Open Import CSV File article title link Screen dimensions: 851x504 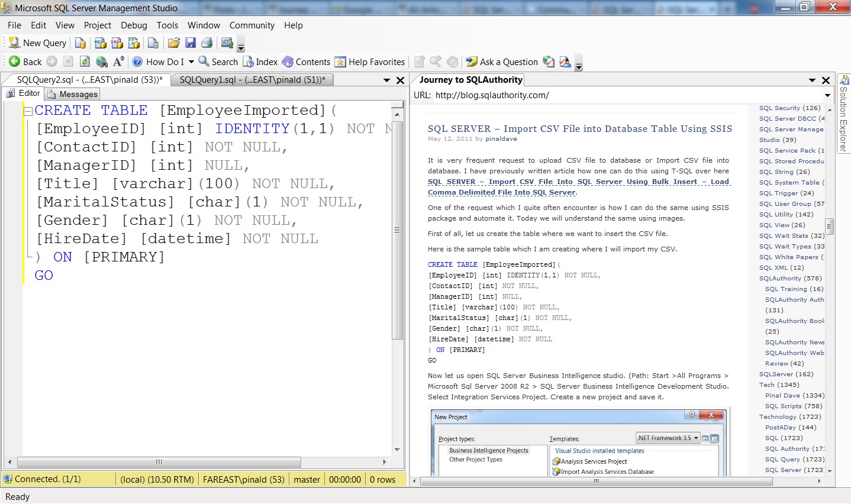(580, 128)
